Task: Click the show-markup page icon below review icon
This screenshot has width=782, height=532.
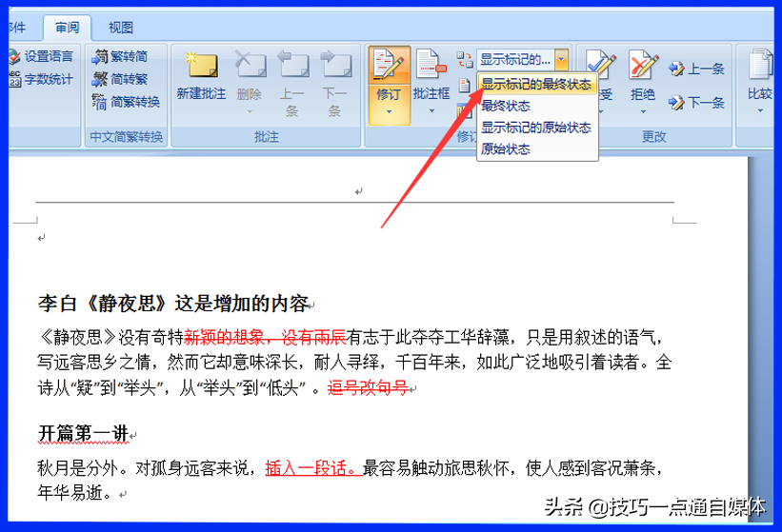Action: point(464,86)
